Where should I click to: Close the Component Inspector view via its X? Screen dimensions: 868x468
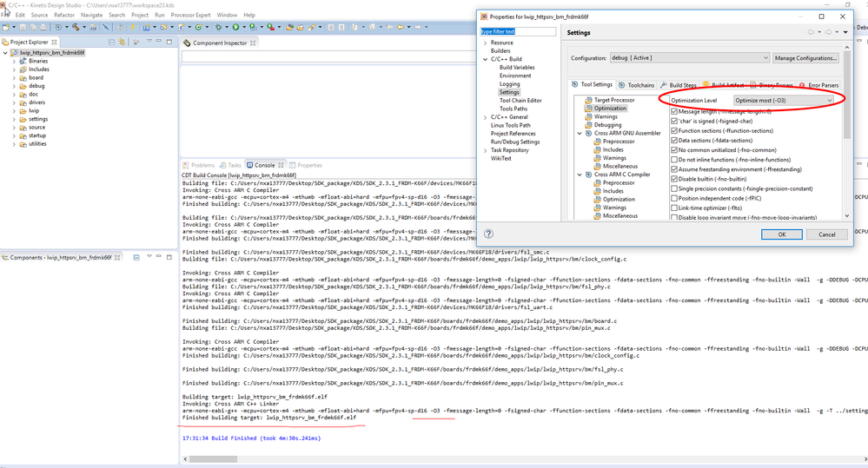pos(253,43)
